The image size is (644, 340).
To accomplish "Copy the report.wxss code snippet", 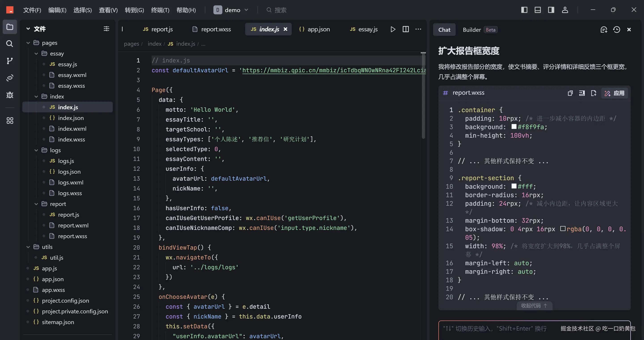I will point(570,93).
